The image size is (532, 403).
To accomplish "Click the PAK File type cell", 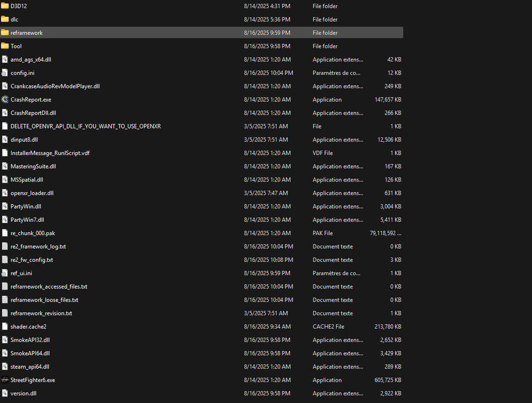I will (323, 233).
